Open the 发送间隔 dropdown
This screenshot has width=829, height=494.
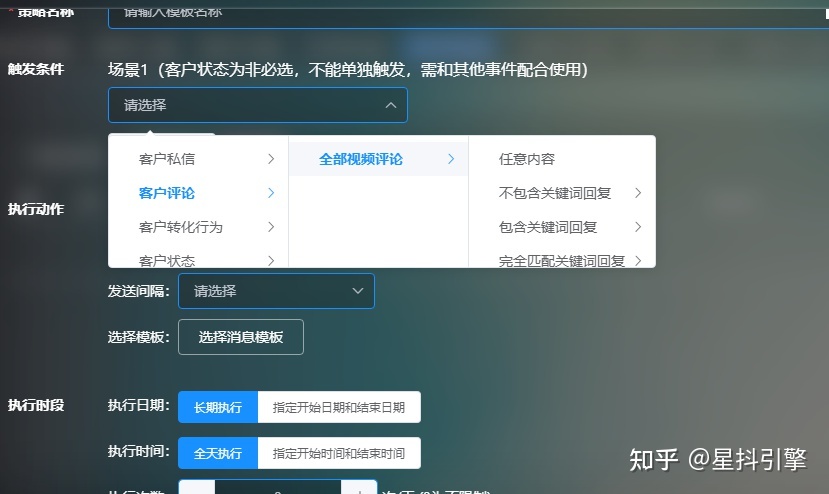pos(276,291)
